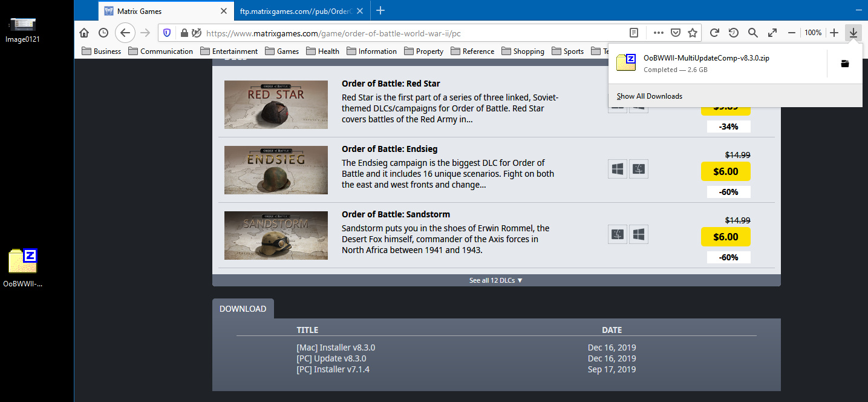Screen dimensions: 868x402
Task: Reload the current page
Action: pos(714,33)
